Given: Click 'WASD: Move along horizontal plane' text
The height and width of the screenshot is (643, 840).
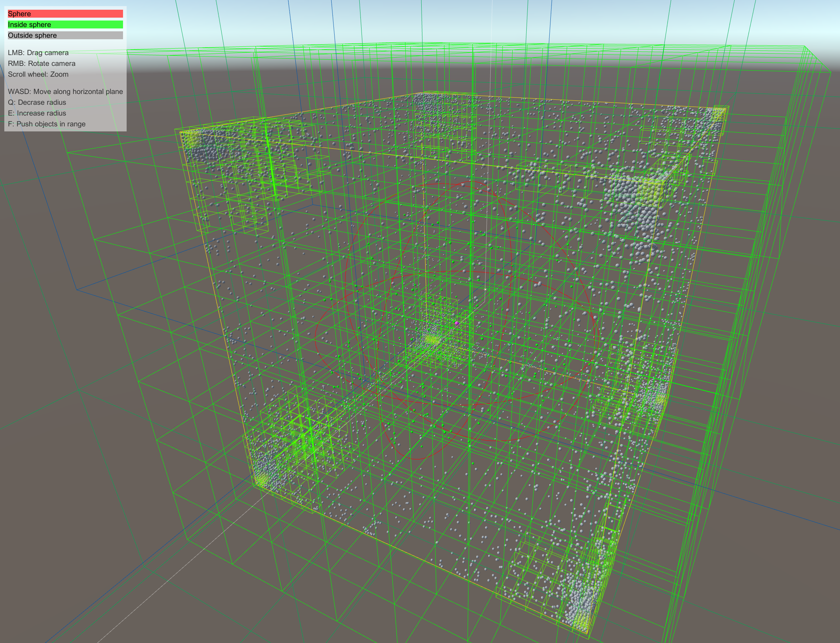Looking at the screenshot, I should tap(65, 91).
